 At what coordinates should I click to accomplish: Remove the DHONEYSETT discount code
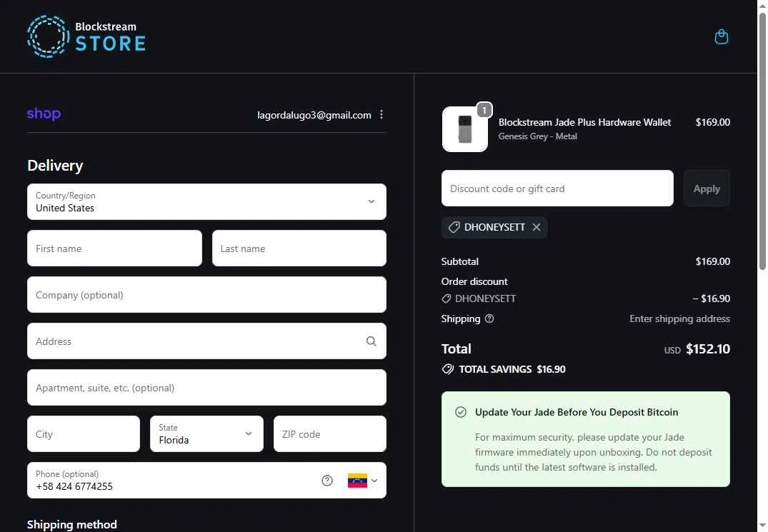click(x=537, y=227)
